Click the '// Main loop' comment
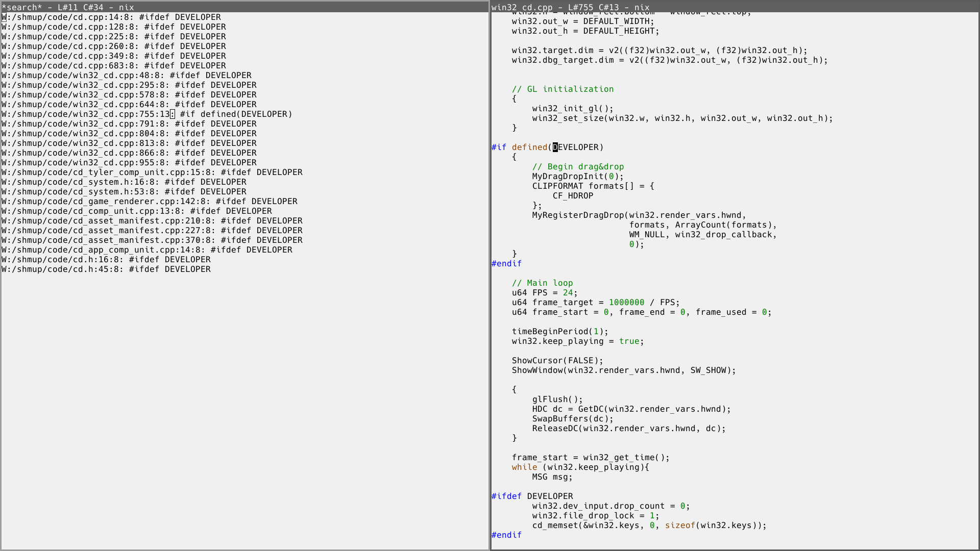The width and height of the screenshot is (980, 551). 542,283
